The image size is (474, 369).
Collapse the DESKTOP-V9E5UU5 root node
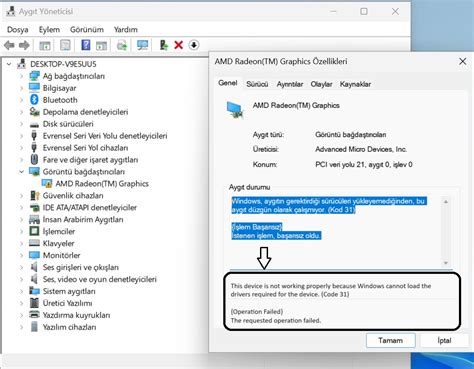(9, 64)
